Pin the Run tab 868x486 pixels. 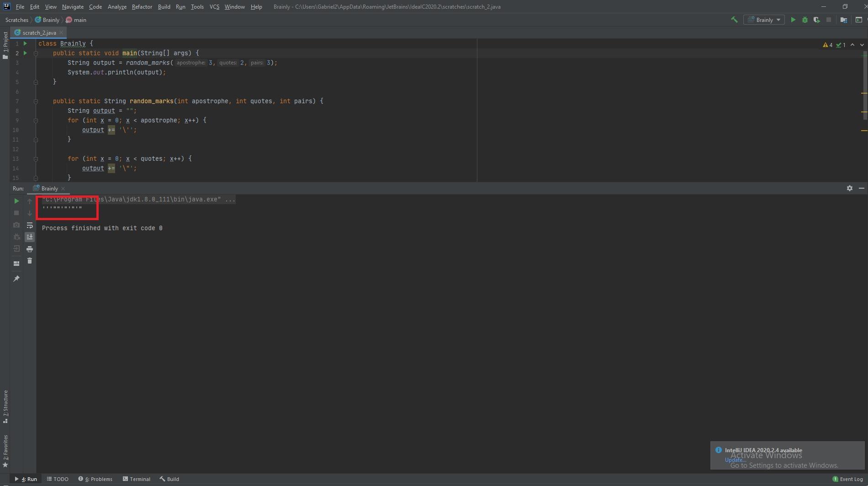16,279
